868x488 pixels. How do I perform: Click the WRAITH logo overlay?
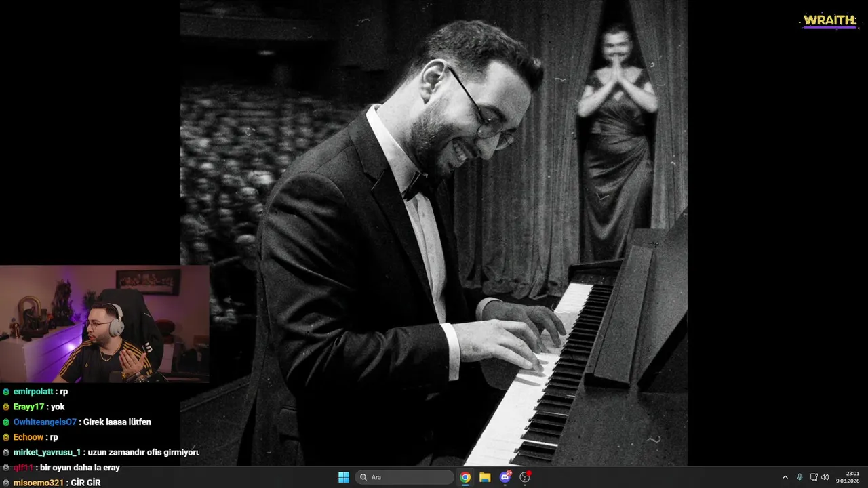tap(829, 21)
